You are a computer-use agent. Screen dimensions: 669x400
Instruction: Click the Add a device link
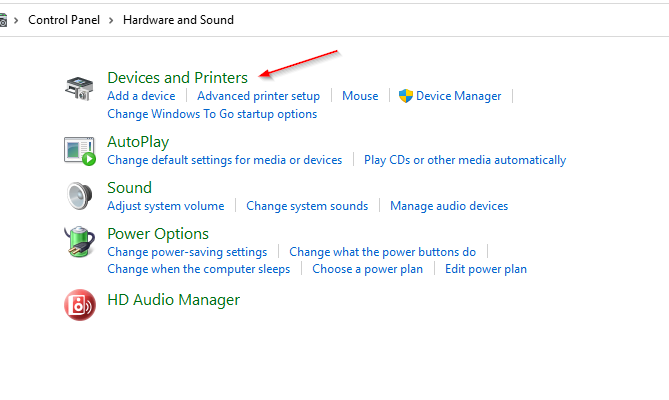tap(141, 96)
